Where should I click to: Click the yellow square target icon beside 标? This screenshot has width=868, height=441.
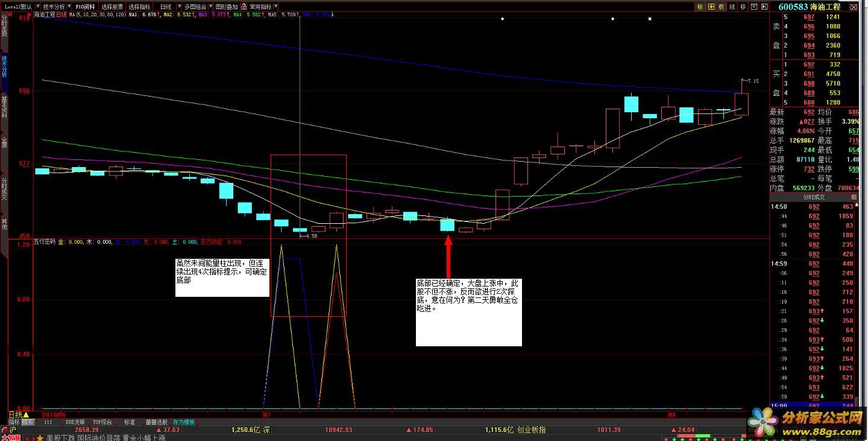(711, 7)
